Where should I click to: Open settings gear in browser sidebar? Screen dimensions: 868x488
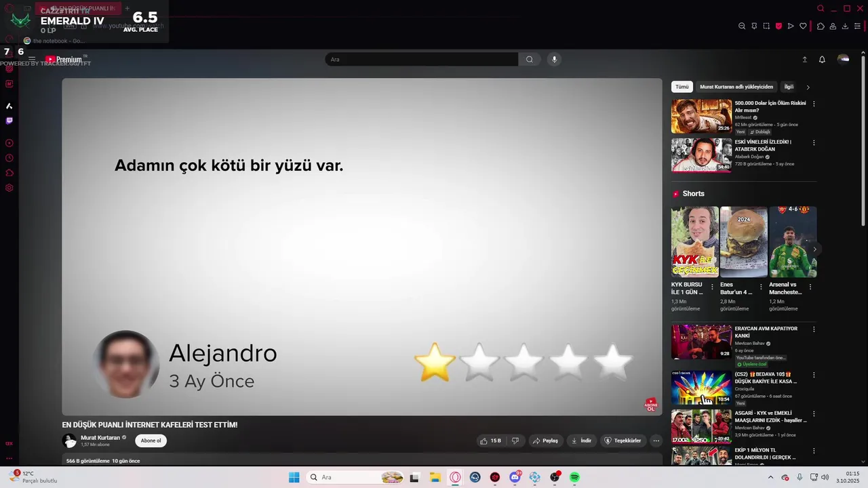[x=9, y=188]
